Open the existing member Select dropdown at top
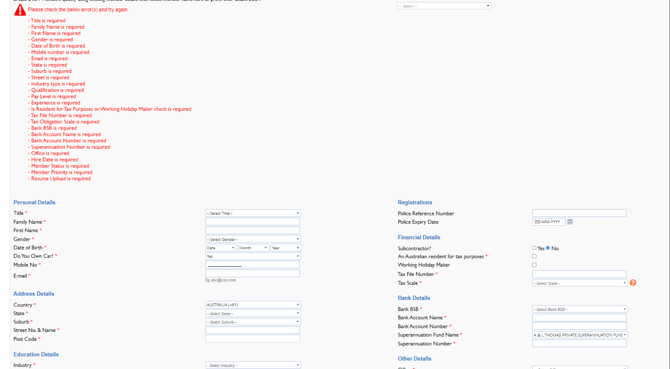 click(x=444, y=6)
